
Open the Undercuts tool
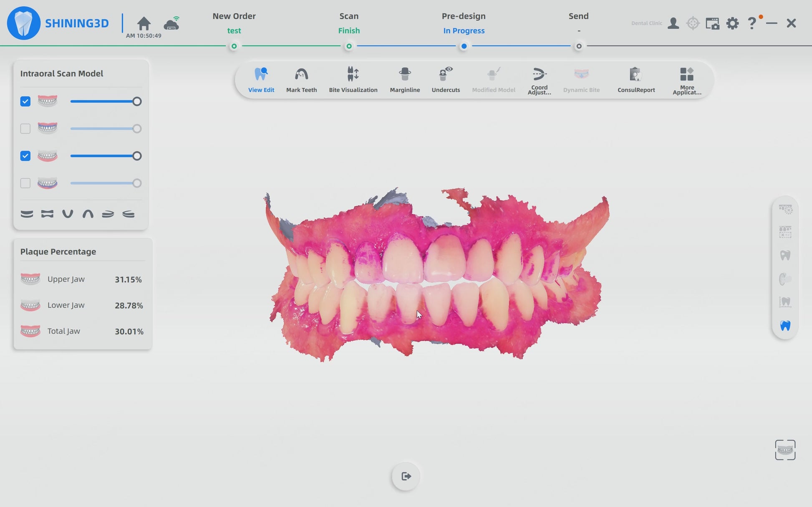pyautogui.click(x=446, y=80)
